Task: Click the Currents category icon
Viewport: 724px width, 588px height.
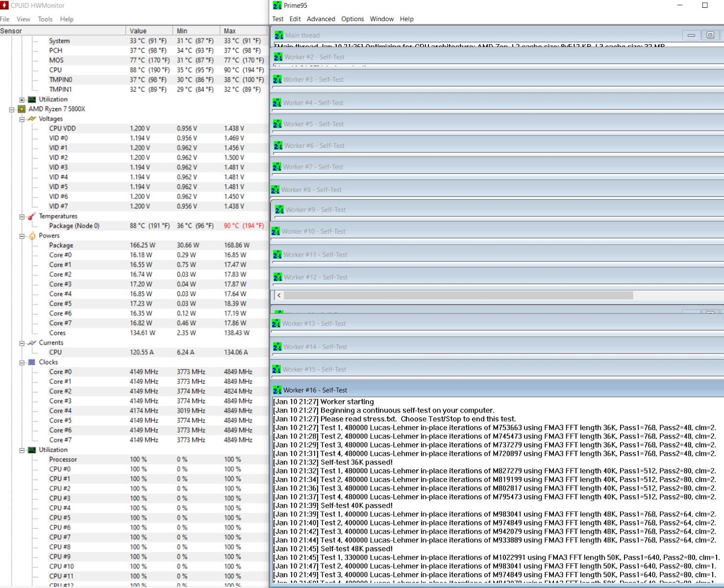Action: tap(32, 343)
